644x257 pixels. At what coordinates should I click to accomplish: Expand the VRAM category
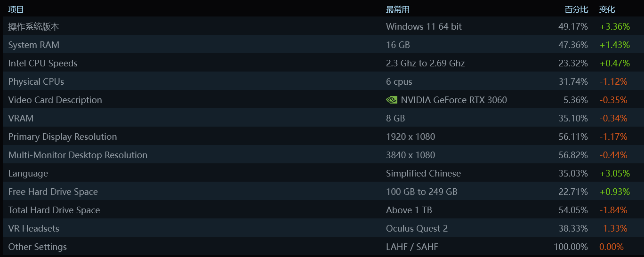coord(322,118)
